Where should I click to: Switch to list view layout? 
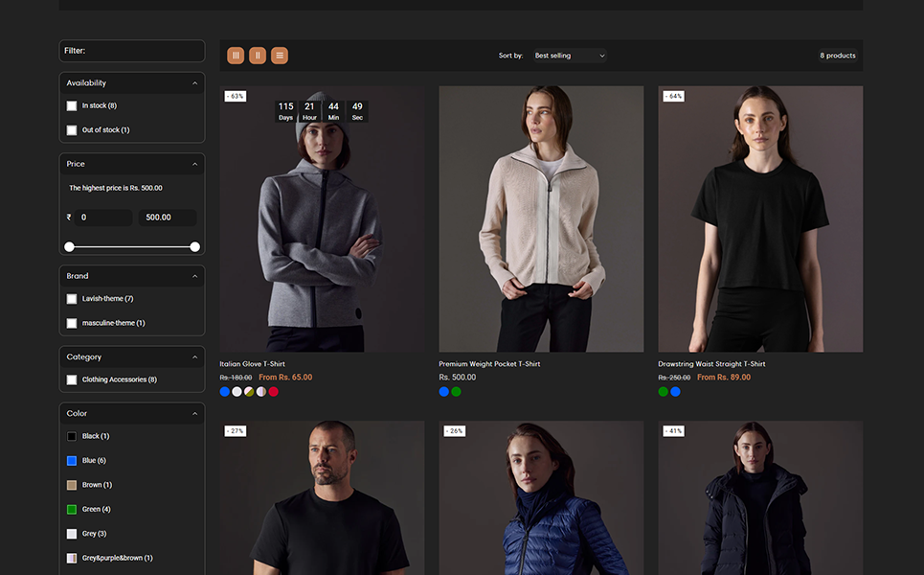(x=280, y=56)
